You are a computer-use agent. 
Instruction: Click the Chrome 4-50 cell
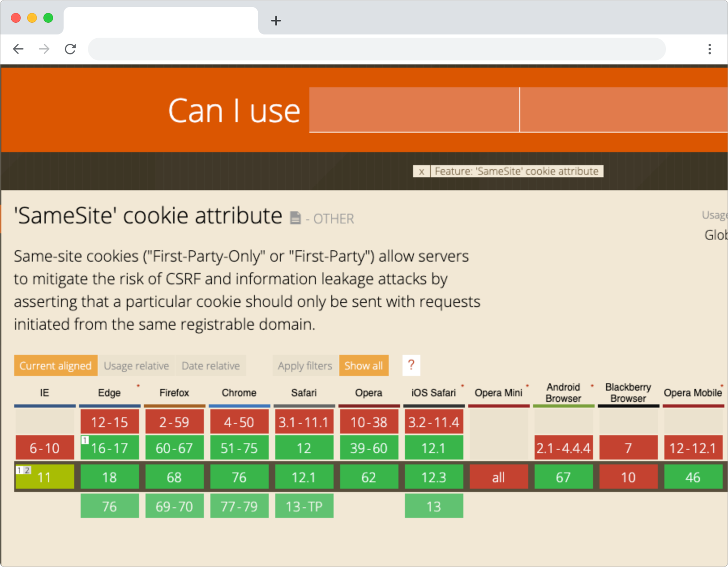(239, 422)
